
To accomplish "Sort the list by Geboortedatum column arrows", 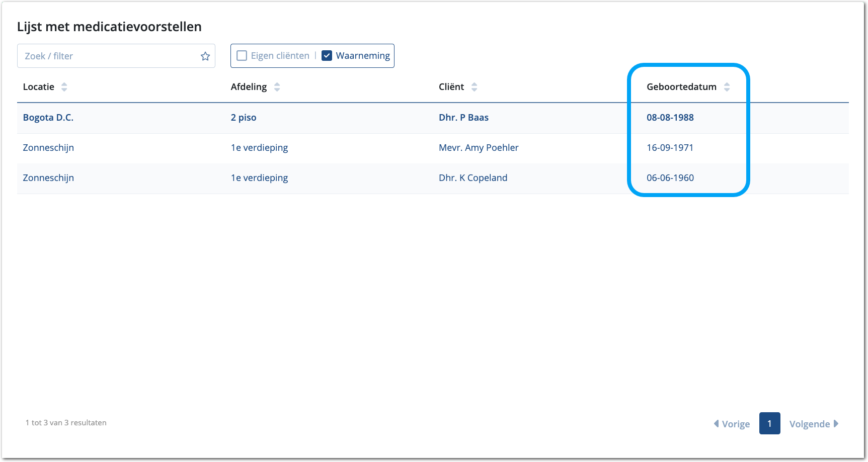I will point(727,87).
